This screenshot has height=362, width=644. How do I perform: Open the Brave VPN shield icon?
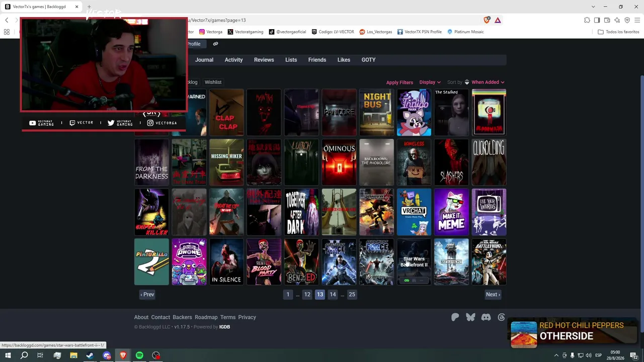tap(627, 20)
